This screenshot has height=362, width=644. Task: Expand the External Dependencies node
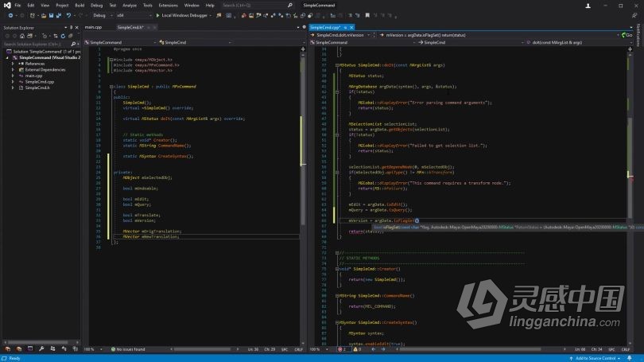(13, 70)
